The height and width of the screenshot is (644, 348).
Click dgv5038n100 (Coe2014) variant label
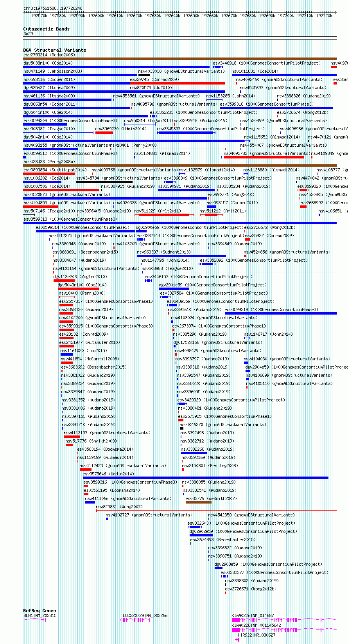click(x=48, y=63)
